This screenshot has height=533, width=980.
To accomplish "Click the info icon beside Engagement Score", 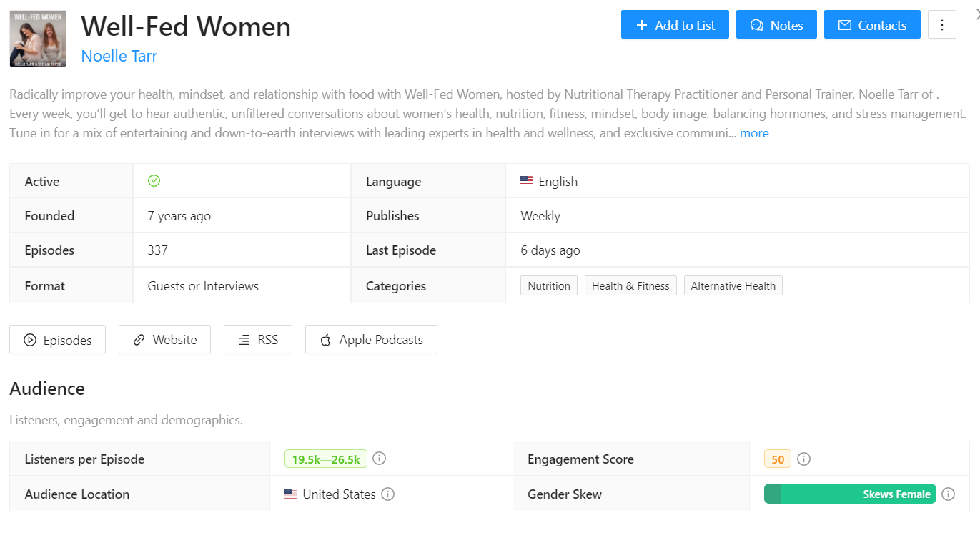I will tap(803, 459).
